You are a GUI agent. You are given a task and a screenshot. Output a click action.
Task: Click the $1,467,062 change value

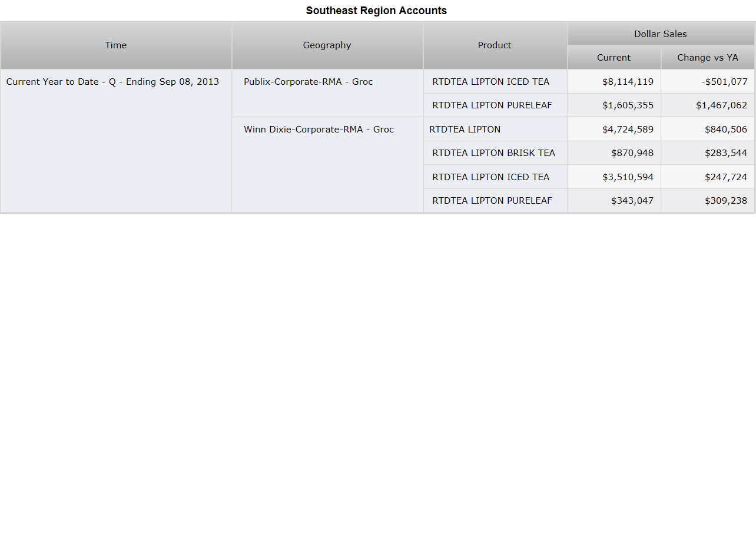[x=708, y=105]
